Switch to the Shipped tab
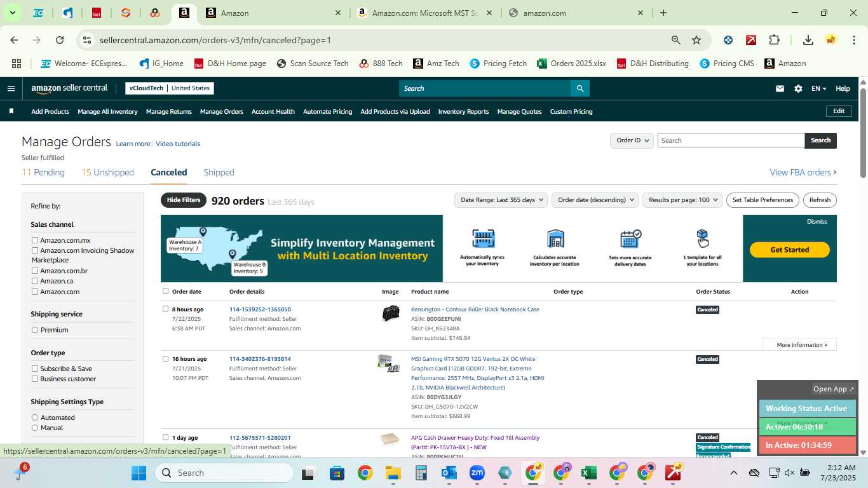Image resolution: width=868 pixels, height=488 pixels. point(219,172)
